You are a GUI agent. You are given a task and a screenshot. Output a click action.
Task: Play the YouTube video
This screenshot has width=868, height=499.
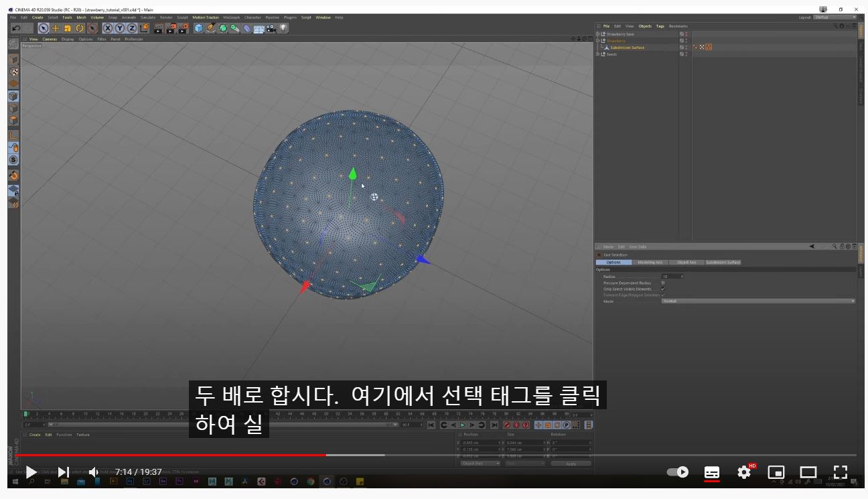tap(31, 472)
